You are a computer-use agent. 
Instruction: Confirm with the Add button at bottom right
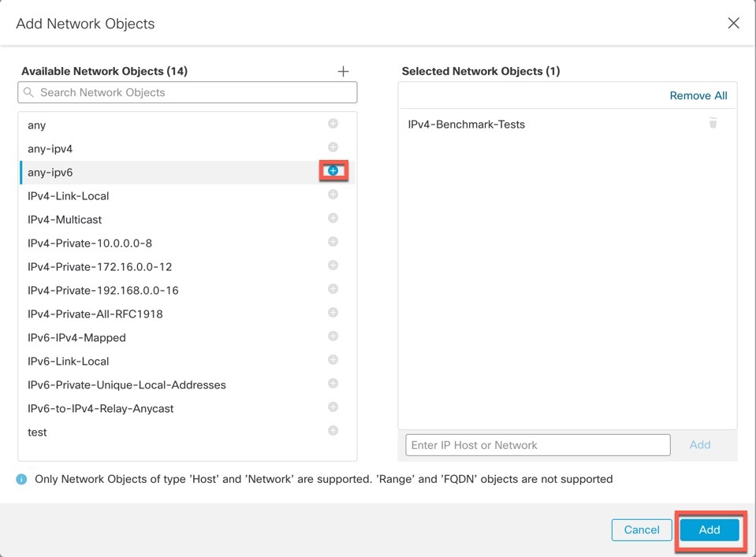[709, 529]
